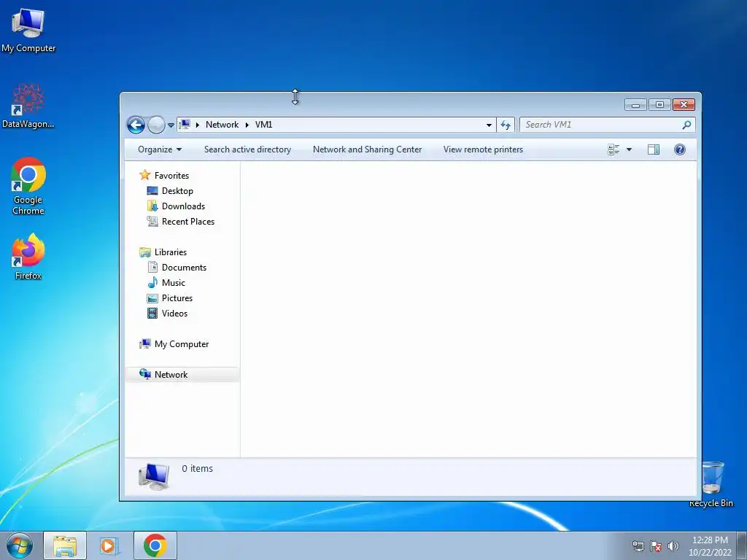
Task: Click the computer icon in address bar
Action: point(185,125)
